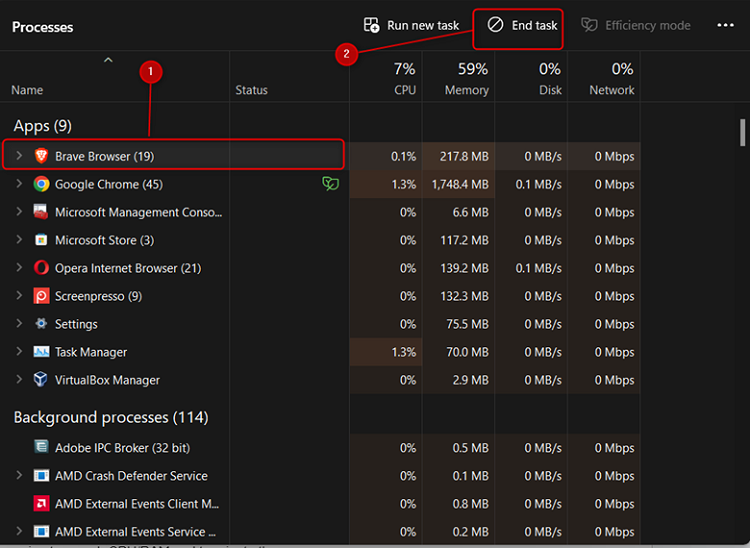Expand the AMD Crash Defender Service entry
The width and height of the screenshot is (750, 548).
(x=19, y=476)
